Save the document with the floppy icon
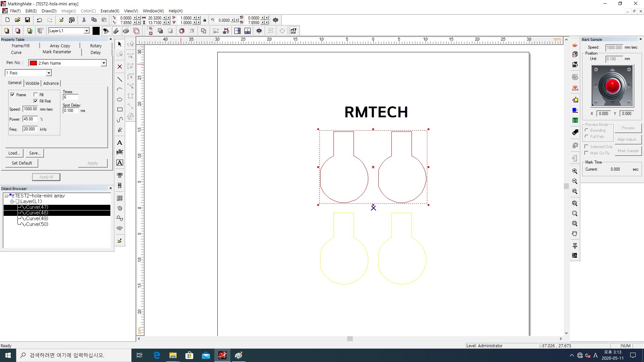The image size is (644, 362). [x=28, y=20]
